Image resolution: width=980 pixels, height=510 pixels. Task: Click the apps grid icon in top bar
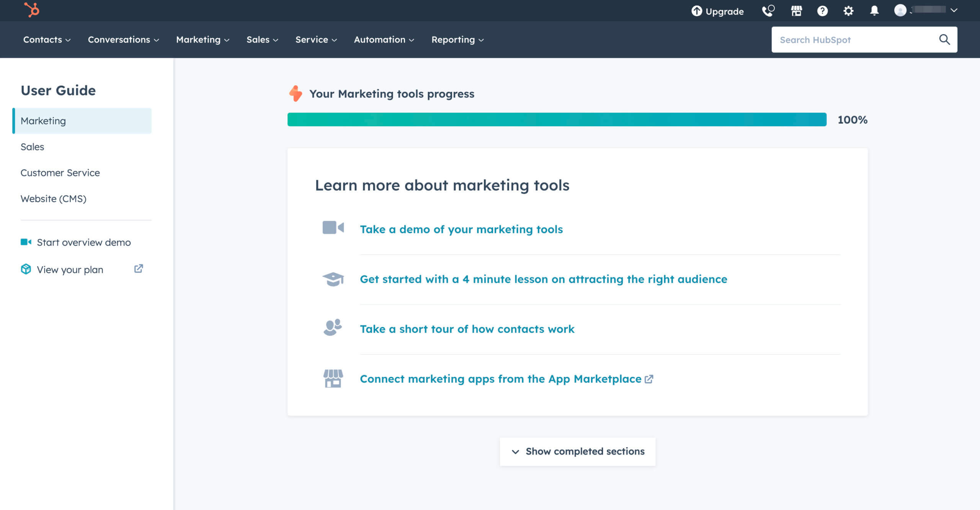(796, 10)
